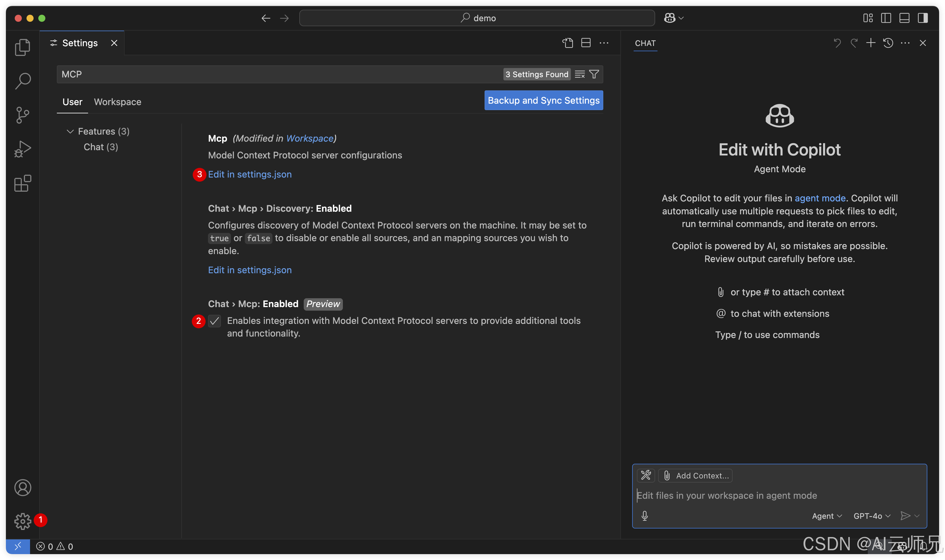
Task: Open Run and Debug view
Action: pos(23,150)
